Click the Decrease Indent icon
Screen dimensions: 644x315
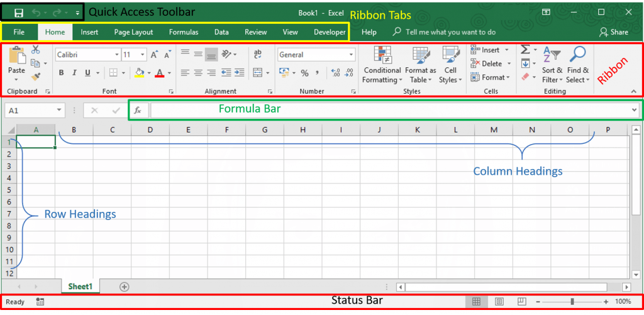pyautogui.click(x=226, y=73)
